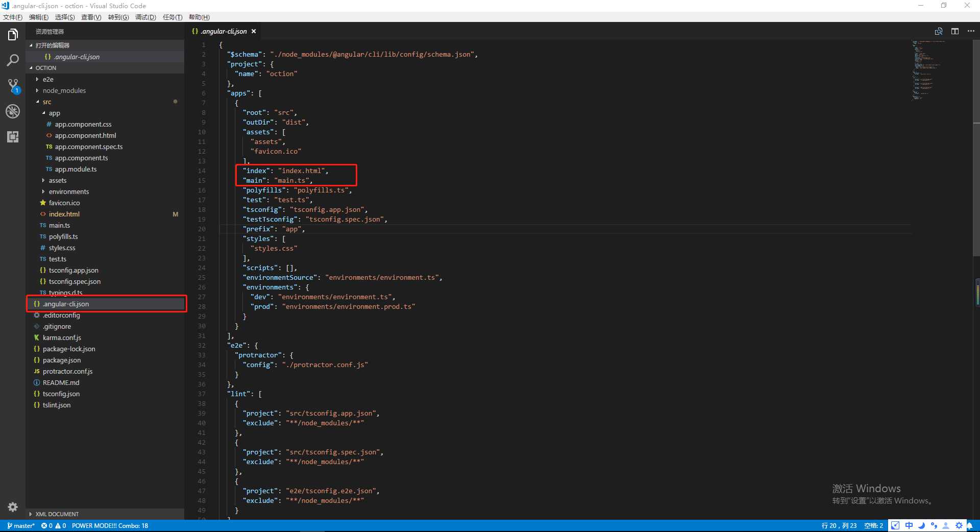Image resolution: width=980 pixels, height=532 pixels.
Task: Select .angular-cli.json in the file tree
Action: click(105, 304)
